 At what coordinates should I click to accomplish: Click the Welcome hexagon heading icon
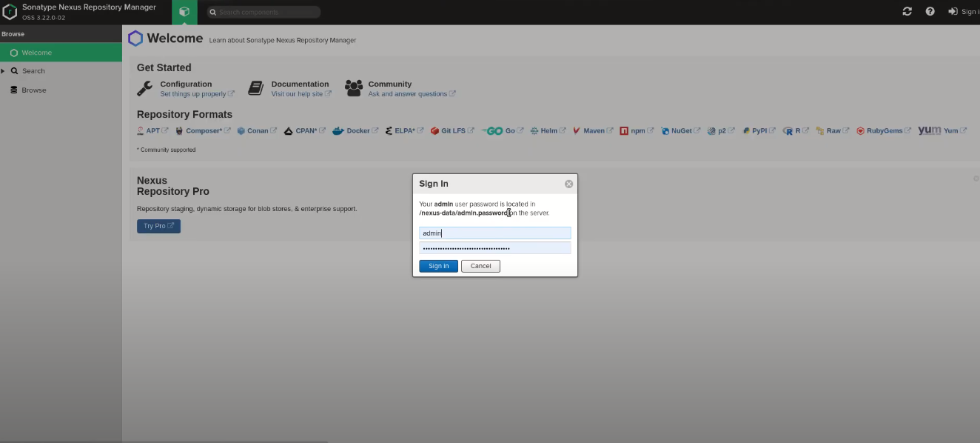(135, 39)
